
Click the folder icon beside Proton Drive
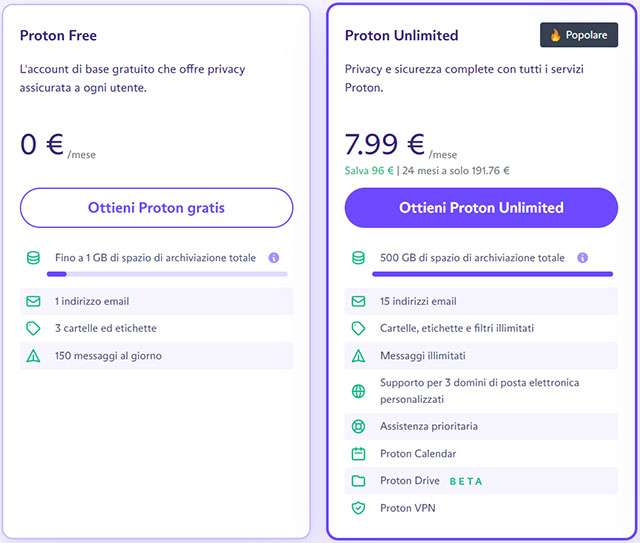pyautogui.click(x=358, y=481)
